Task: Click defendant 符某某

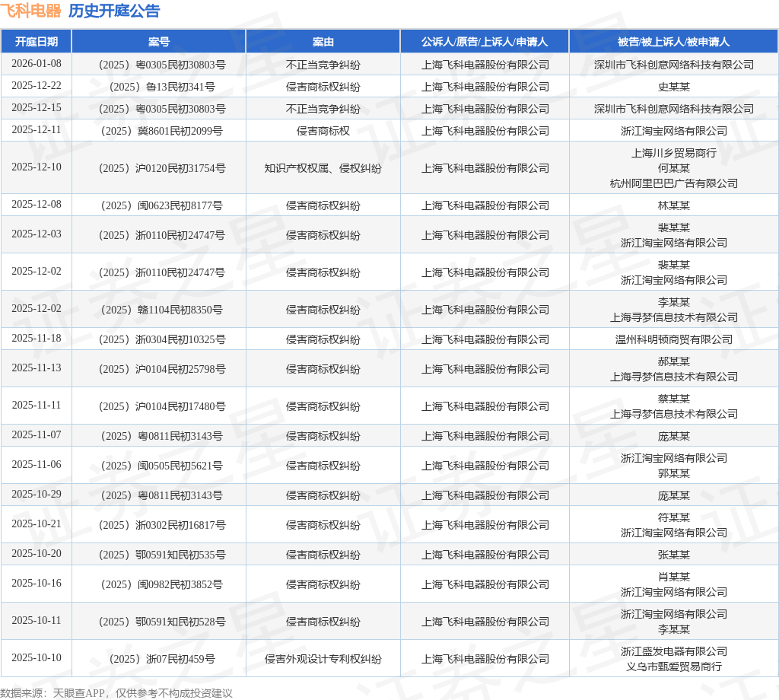Action: [x=674, y=517]
